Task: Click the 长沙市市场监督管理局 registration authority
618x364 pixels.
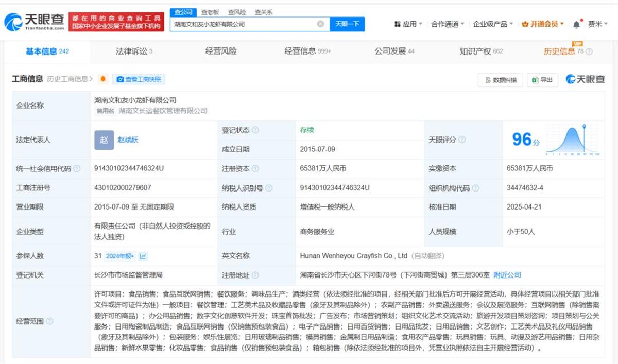Action: click(x=128, y=275)
